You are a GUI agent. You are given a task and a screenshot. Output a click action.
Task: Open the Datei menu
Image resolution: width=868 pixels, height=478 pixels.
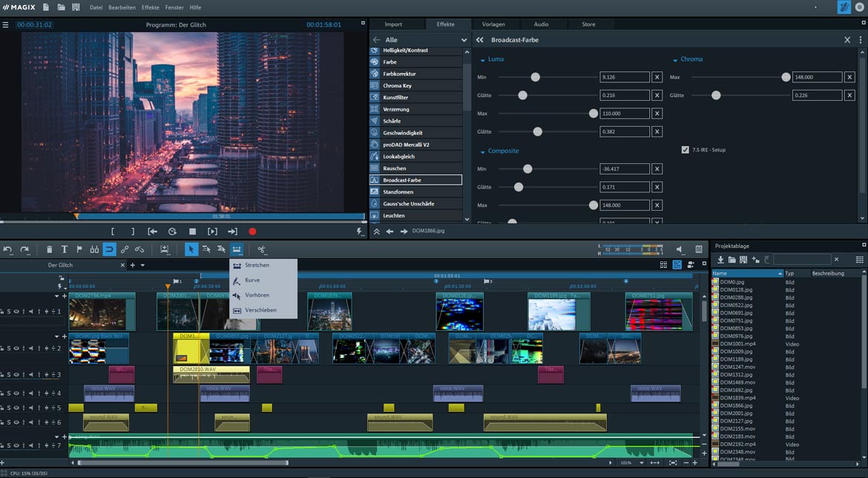(96, 7)
